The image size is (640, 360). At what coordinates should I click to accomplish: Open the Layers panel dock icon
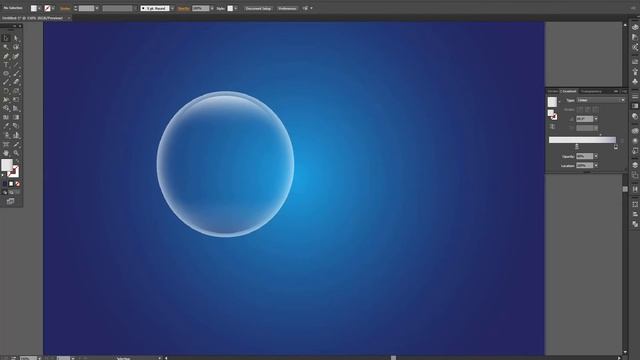635,165
